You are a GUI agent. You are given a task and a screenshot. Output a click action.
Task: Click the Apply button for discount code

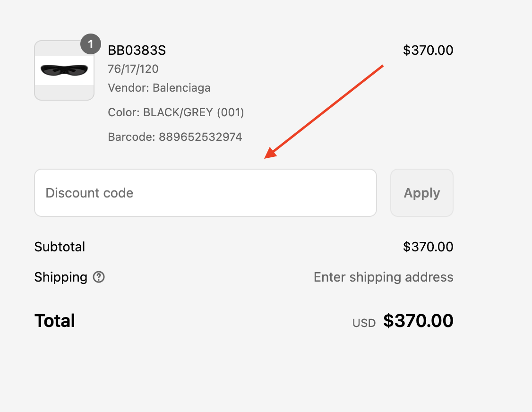pos(421,193)
